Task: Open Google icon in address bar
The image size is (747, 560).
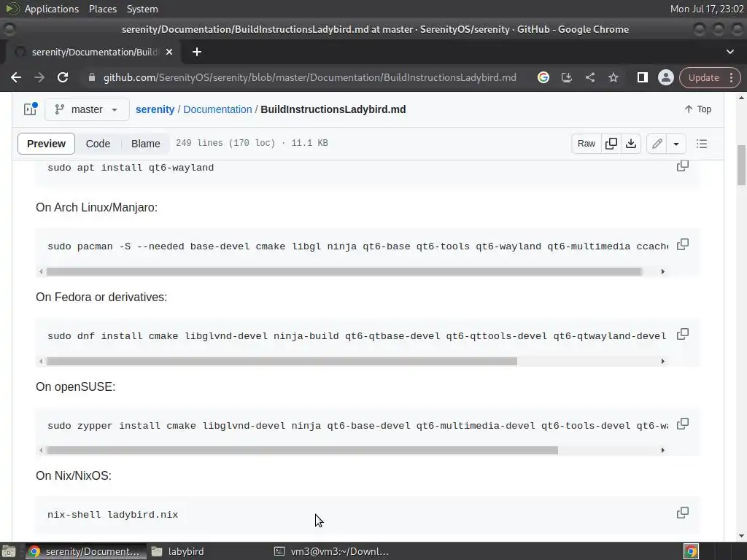Action: pyautogui.click(x=543, y=77)
